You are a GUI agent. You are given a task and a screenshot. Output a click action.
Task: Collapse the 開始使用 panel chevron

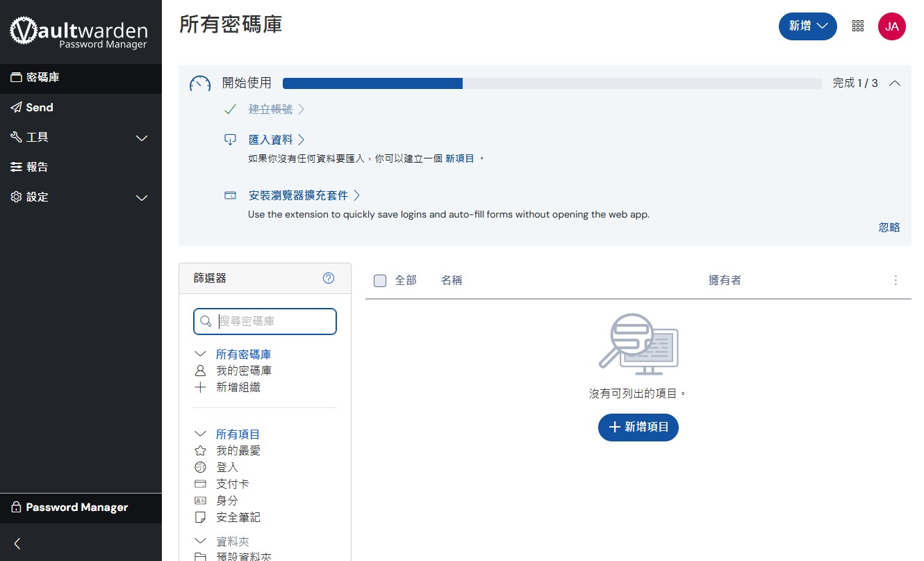pyautogui.click(x=895, y=83)
